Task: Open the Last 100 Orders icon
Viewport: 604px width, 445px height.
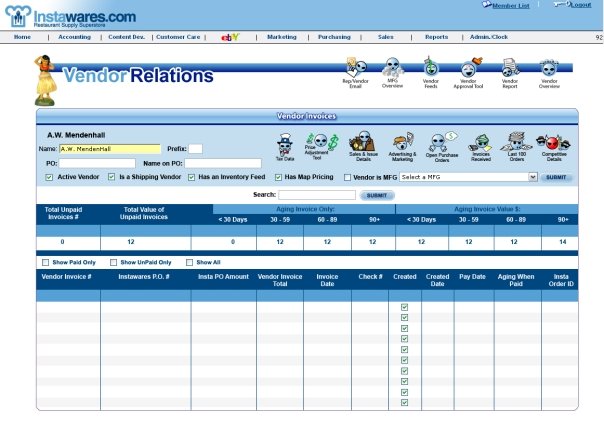Action: coord(515,143)
